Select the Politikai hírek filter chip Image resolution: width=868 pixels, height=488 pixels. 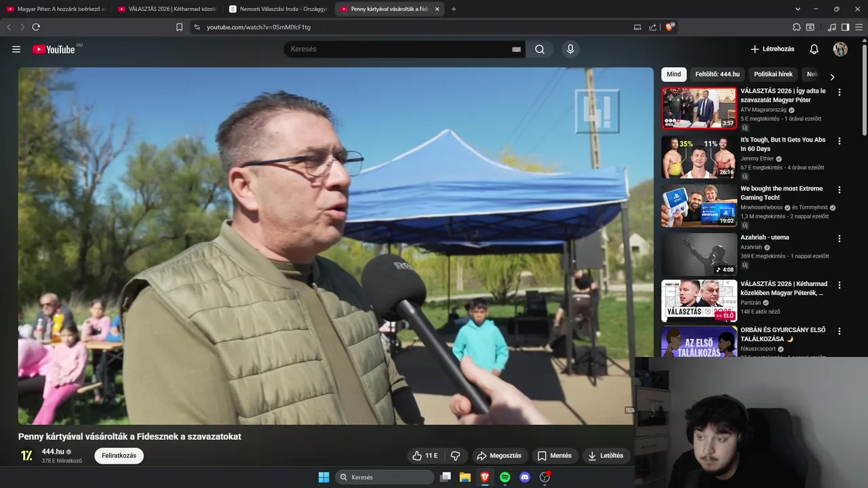[x=773, y=75]
